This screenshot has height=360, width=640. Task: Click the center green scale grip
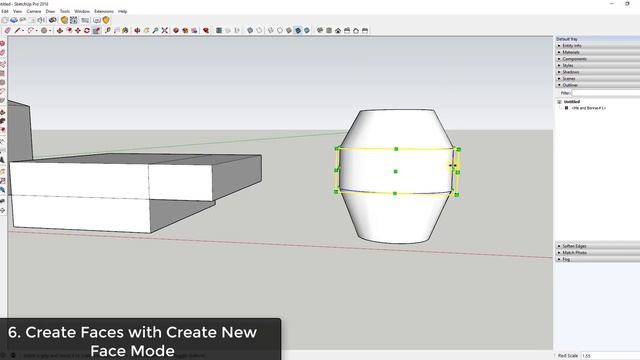click(x=395, y=171)
